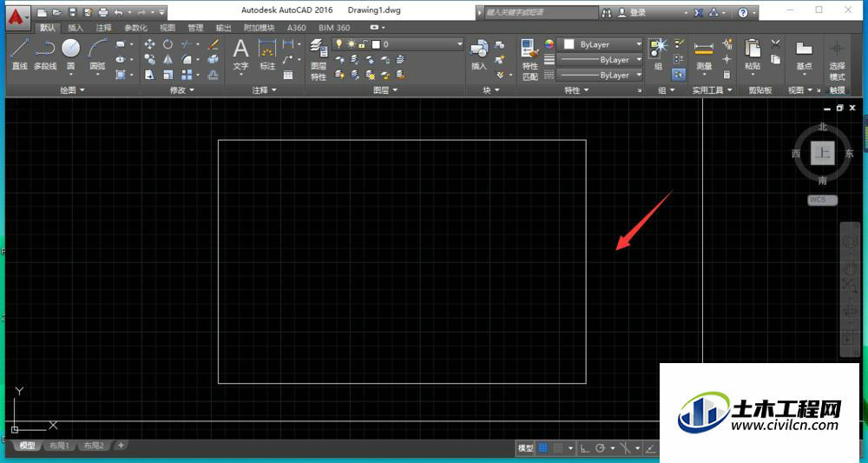
Task: Switch to the 注释 ribbon tab
Action: [103, 28]
